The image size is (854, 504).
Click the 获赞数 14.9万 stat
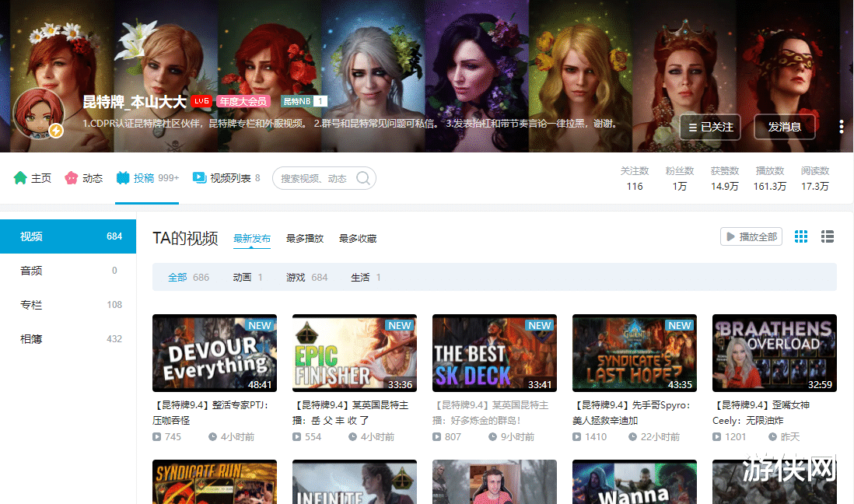pos(725,179)
